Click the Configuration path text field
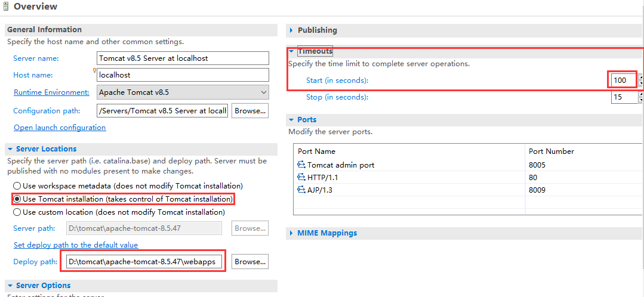Viewport: 644px width, 297px height. 162,111
